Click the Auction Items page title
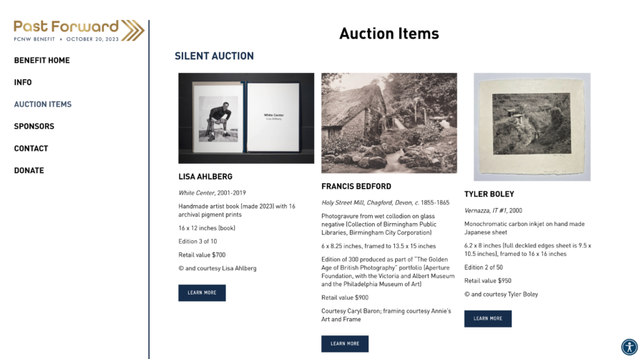Image resolution: width=644 pixels, height=359 pixels. click(x=389, y=34)
